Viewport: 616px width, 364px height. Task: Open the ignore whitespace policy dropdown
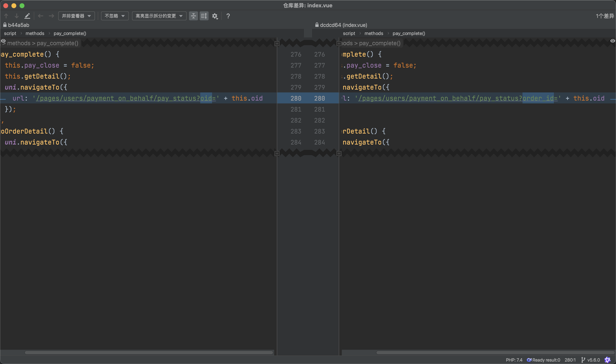(115, 16)
